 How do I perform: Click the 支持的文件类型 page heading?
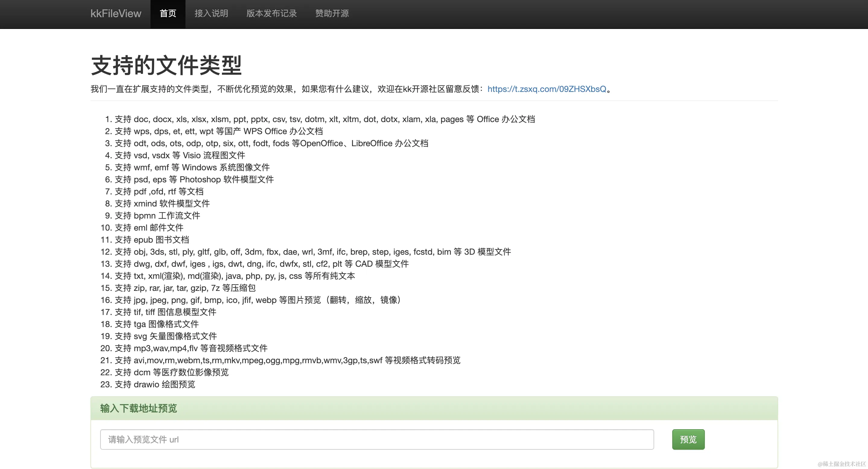point(166,65)
